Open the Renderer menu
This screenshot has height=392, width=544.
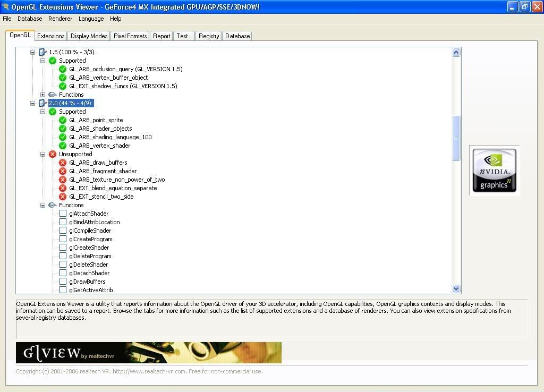[61, 19]
